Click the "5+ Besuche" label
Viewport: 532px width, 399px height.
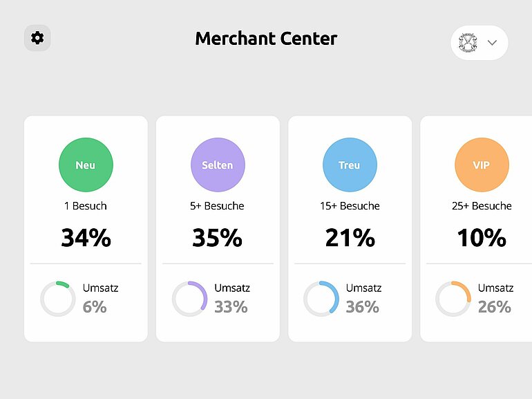[218, 206]
